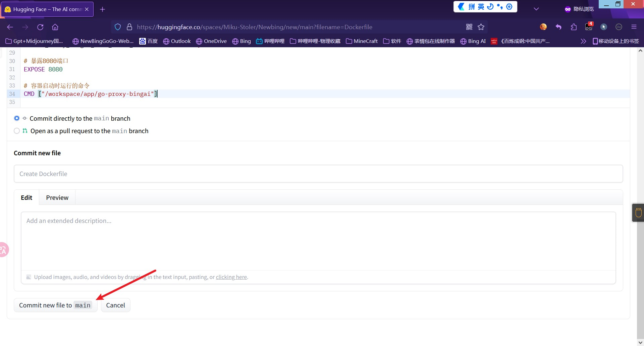The image size is (644, 346).
Task: Click the address bar URL
Action: (x=255, y=27)
